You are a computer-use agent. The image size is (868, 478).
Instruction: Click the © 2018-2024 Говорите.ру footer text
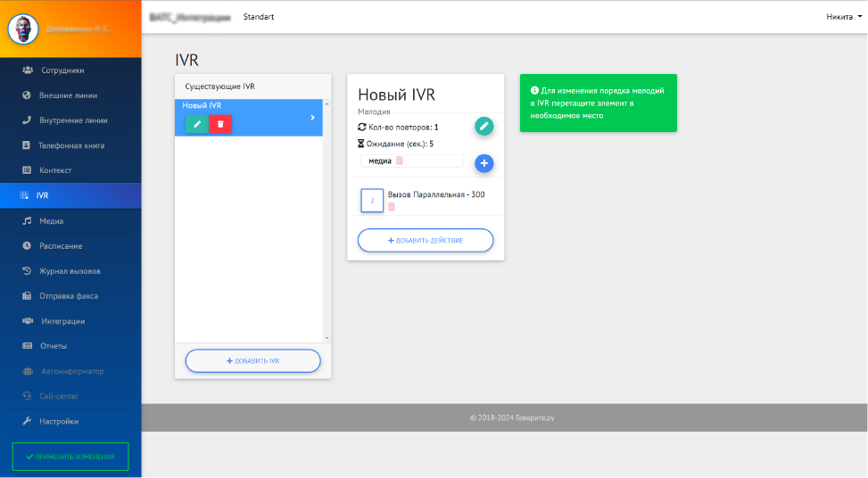coord(512,417)
